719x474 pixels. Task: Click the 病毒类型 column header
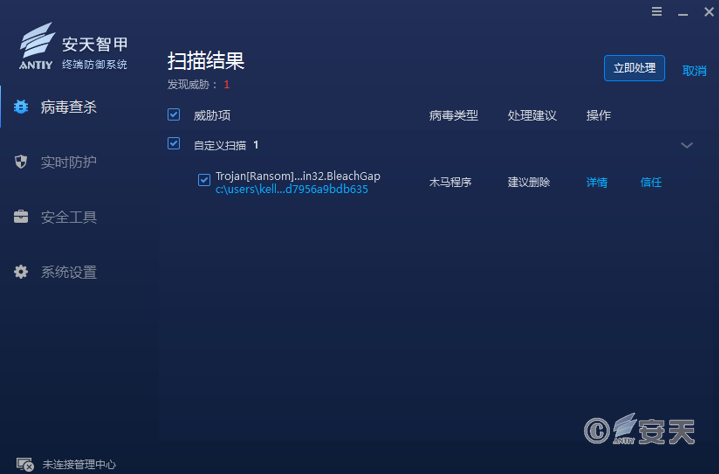click(x=454, y=116)
